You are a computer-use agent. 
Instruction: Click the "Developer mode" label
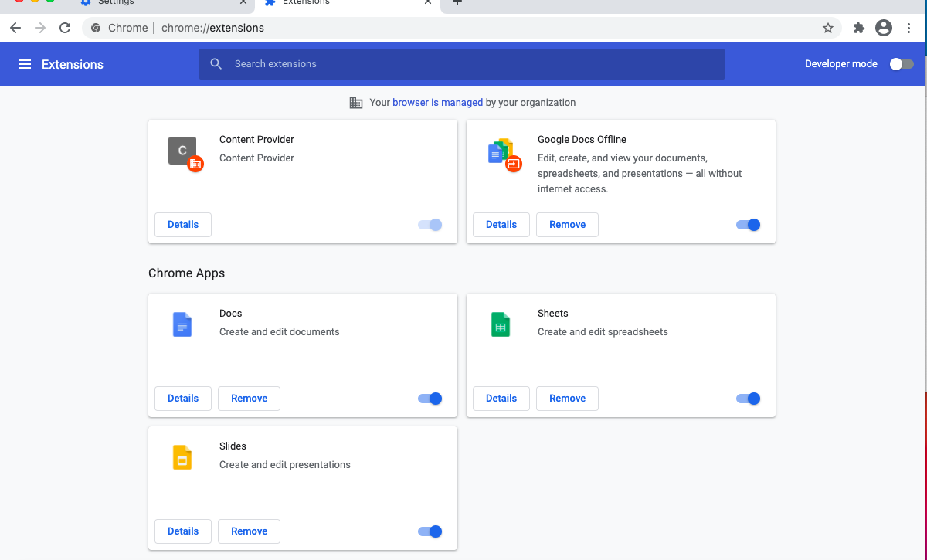click(841, 64)
